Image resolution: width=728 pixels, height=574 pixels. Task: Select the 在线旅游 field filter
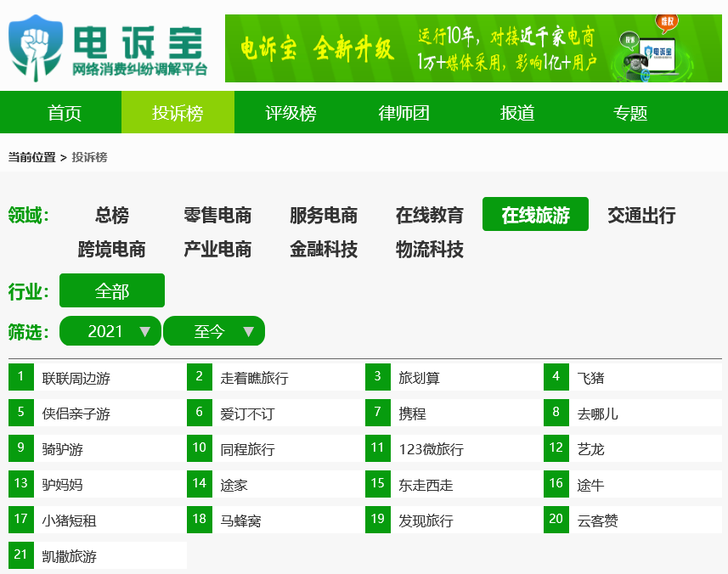point(535,214)
